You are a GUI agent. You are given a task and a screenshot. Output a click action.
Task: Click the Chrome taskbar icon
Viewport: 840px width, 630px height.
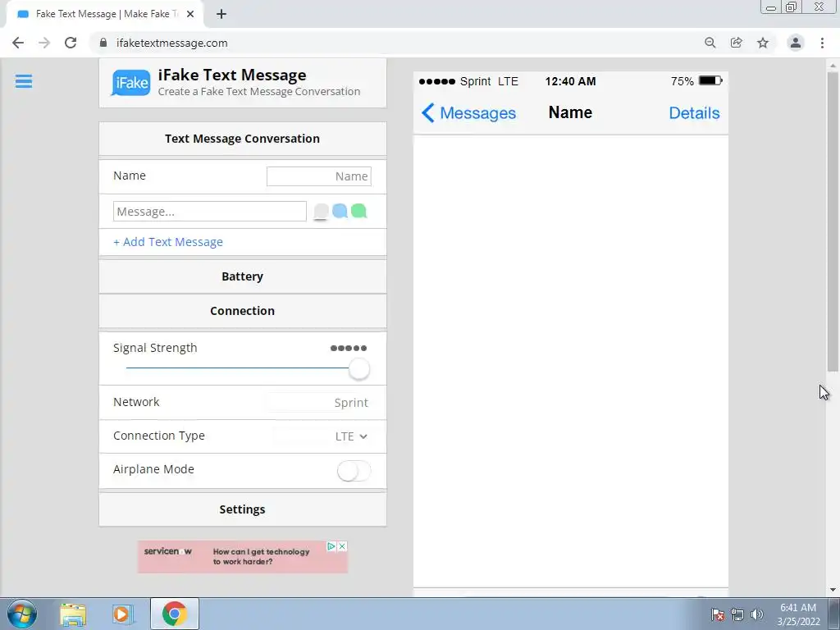click(x=174, y=614)
